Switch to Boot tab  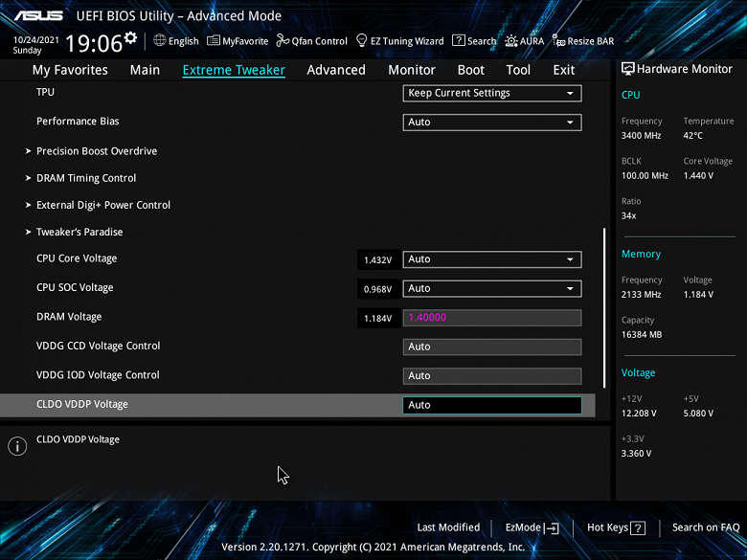pos(471,70)
